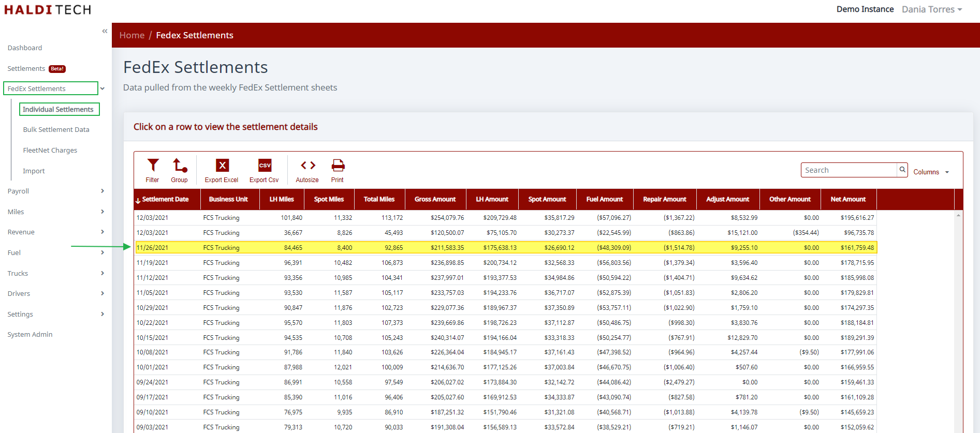Open the 10/29/2021 settlement row
The height and width of the screenshot is (433, 980).
pyautogui.click(x=506, y=308)
